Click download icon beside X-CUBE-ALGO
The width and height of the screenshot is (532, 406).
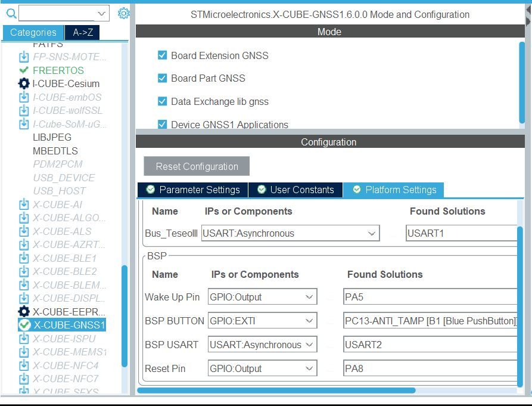tap(24, 218)
